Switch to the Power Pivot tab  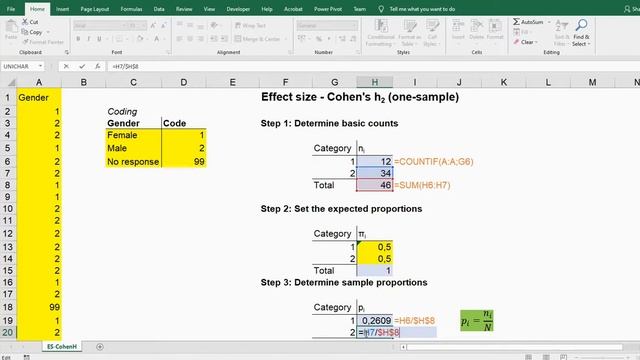coord(328,9)
